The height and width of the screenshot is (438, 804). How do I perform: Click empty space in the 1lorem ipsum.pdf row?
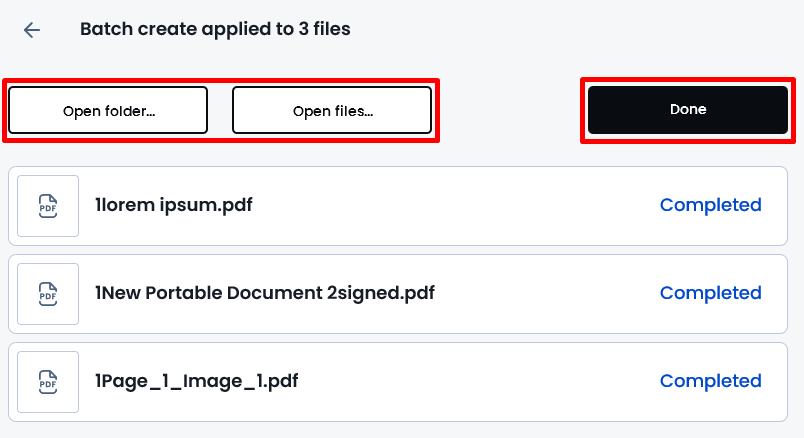[456, 206]
